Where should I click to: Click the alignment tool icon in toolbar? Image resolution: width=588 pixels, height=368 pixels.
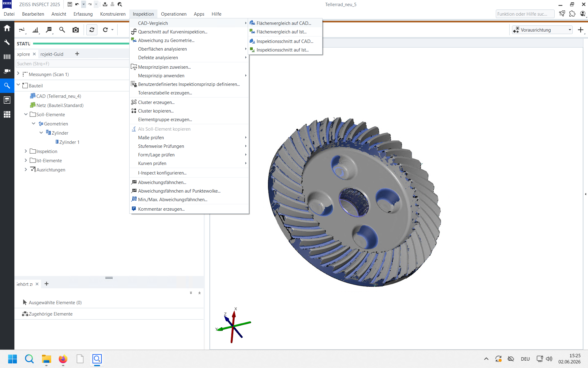point(22,30)
